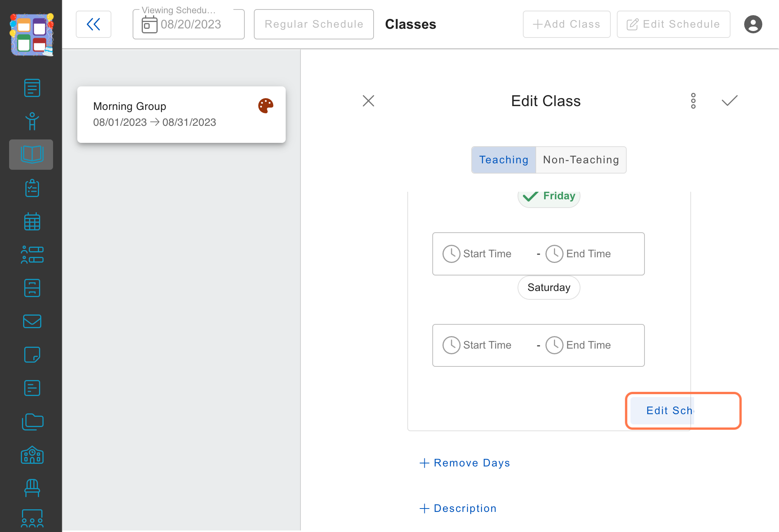The image size is (779, 532).
Task: Open the students person icon
Action: pyautogui.click(x=32, y=121)
